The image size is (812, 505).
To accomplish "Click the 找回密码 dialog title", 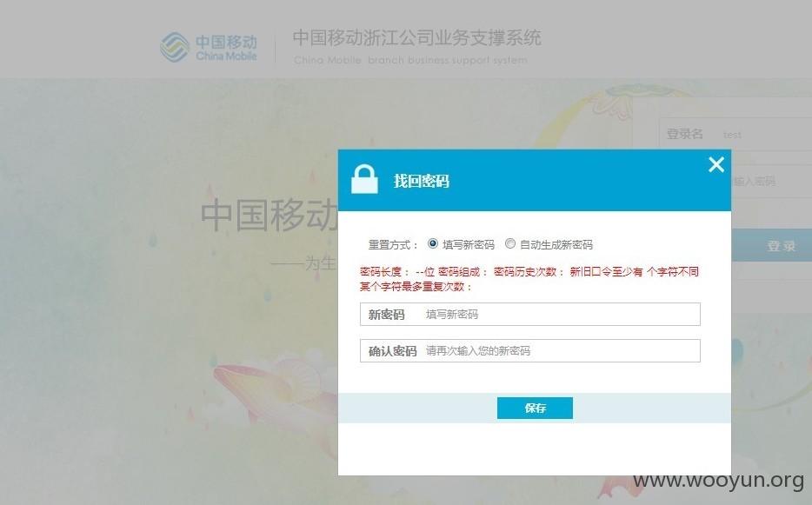I will (x=421, y=182).
